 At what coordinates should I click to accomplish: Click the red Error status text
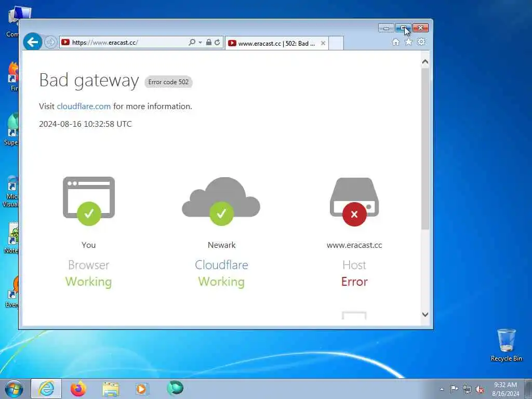click(354, 282)
